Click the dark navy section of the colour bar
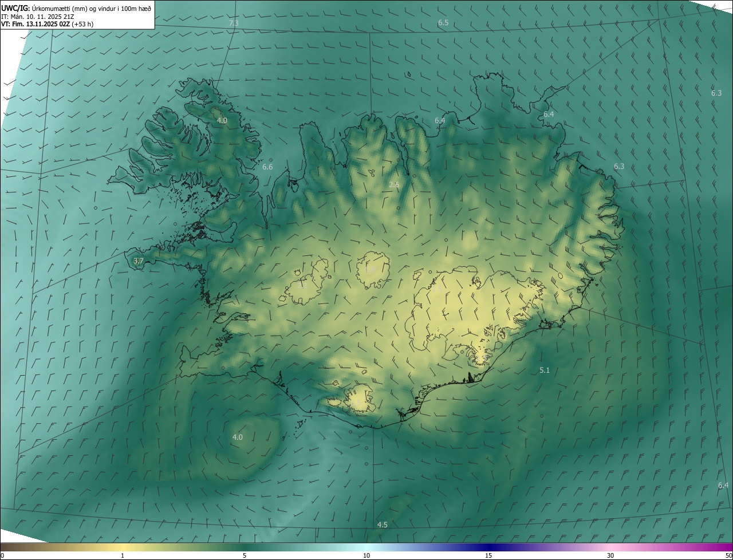The height and width of the screenshot is (560, 733). tap(488, 547)
